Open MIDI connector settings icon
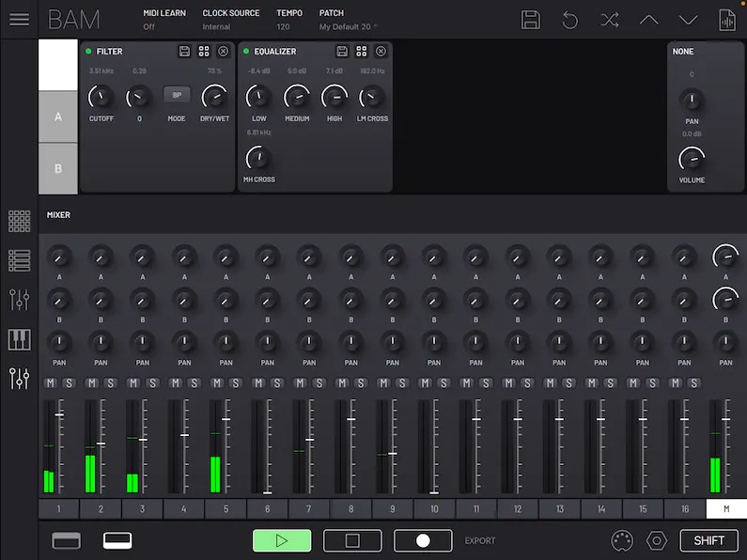 622,540
